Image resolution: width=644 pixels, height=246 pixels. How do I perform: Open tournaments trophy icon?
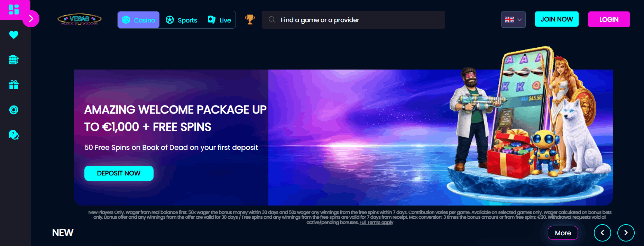[250, 19]
